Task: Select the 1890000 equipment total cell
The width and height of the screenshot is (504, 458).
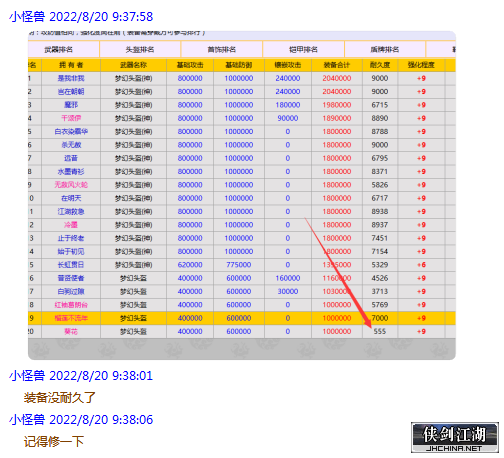Action: [337, 118]
